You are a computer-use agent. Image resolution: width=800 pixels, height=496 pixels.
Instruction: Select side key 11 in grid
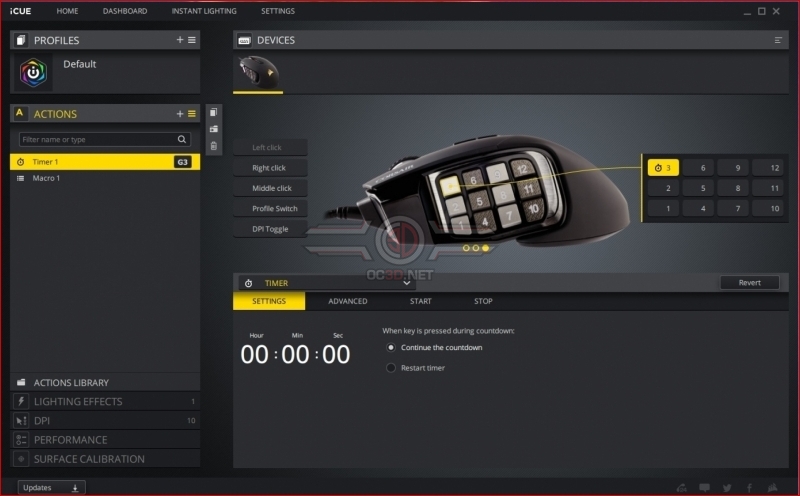click(768, 188)
